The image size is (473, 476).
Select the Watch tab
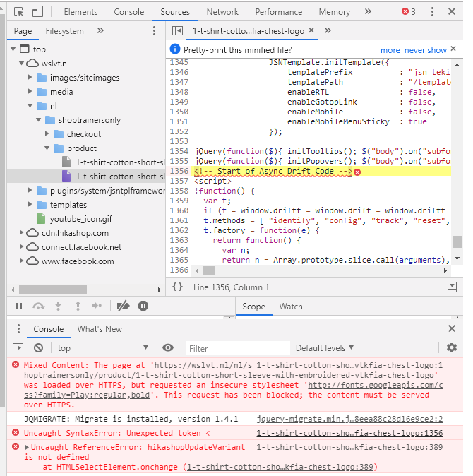pyautogui.click(x=291, y=307)
